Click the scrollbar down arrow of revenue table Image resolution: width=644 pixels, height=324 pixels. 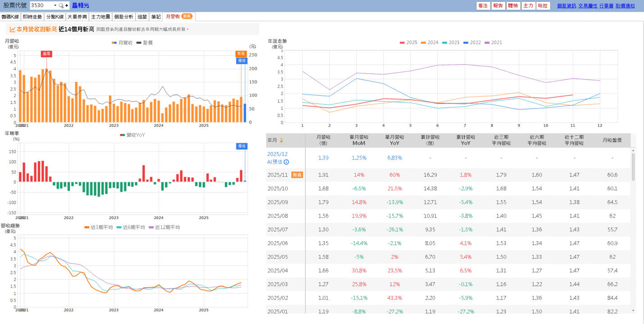point(633,310)
